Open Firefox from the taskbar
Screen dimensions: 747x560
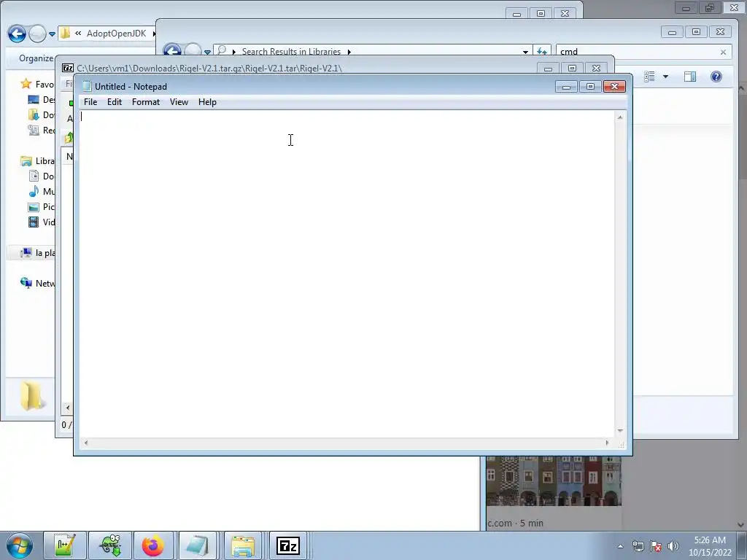click(153, 545)
